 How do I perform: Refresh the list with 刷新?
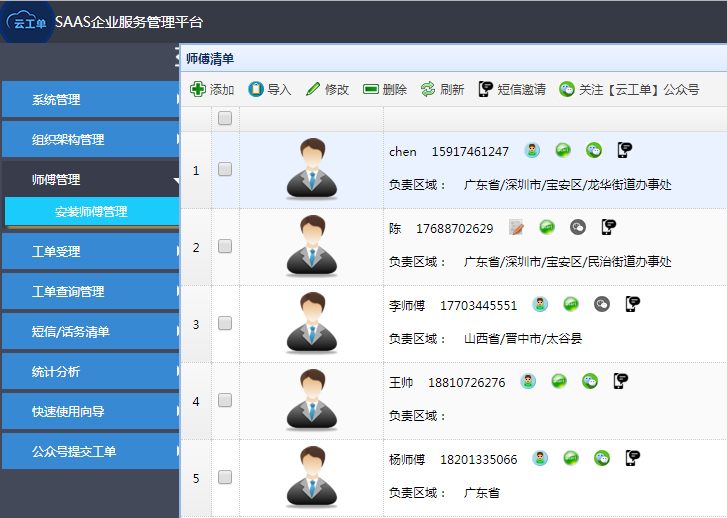tap(442, 89)
